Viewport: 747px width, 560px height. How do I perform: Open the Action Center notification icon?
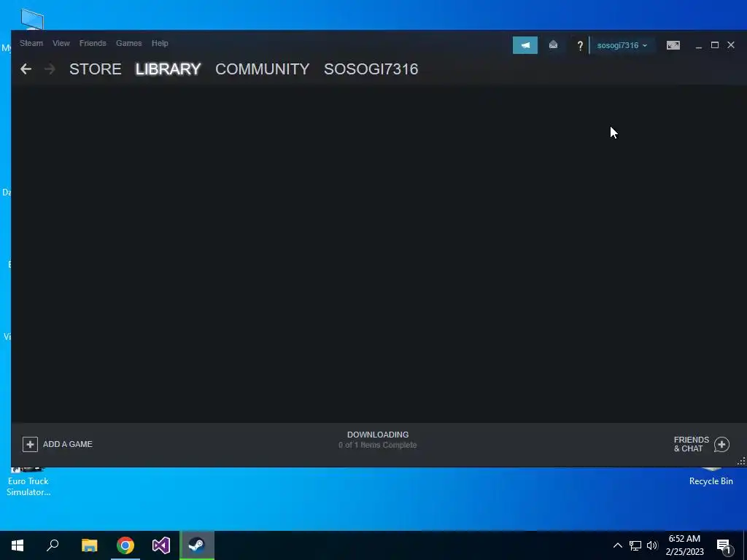click(724, 546)
